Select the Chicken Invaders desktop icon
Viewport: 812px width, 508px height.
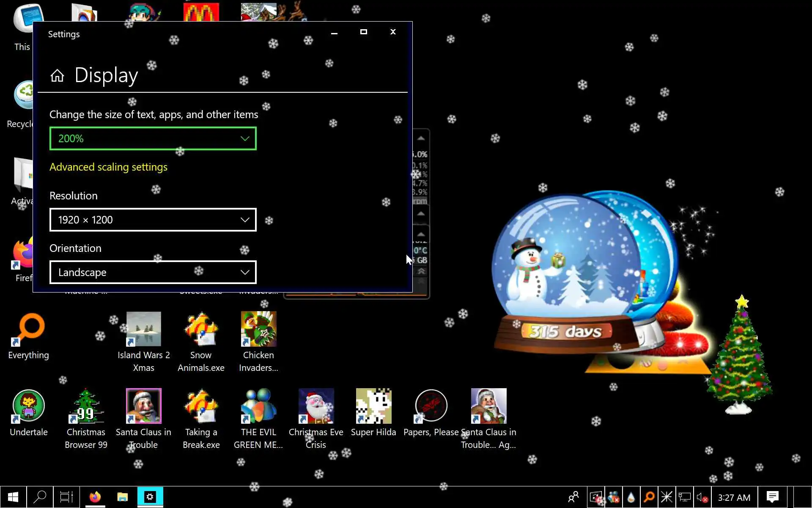pyautogui.click(x=258, y=329)
